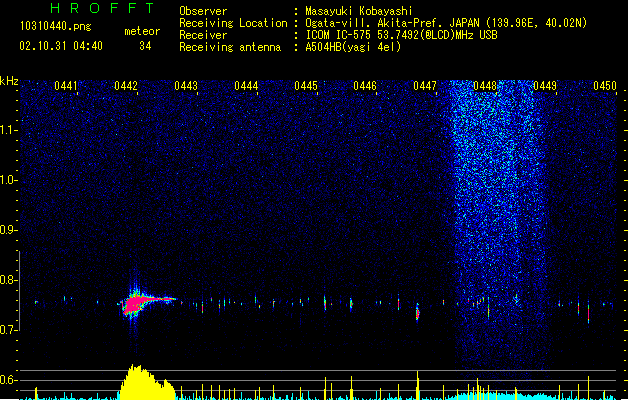Click the meteor label
629x400 pixels.
point(142,31)
